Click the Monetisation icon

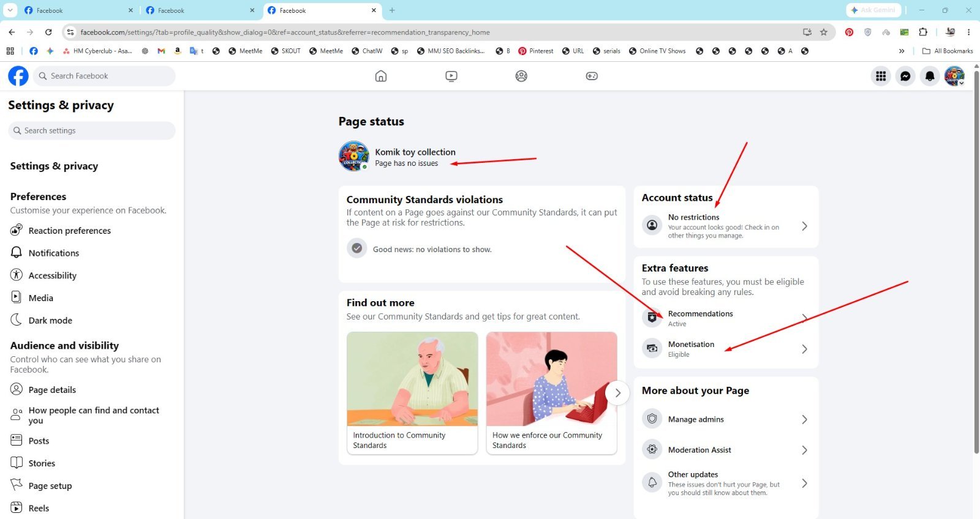(x=652, y=348)
